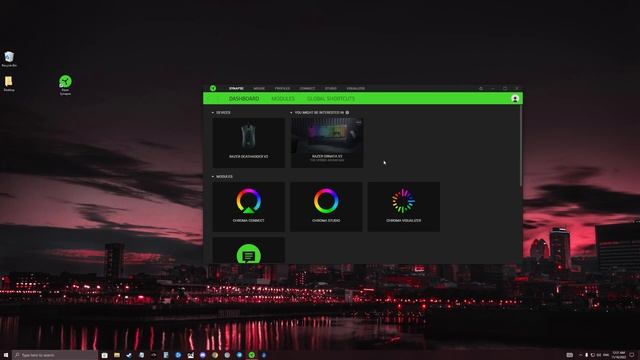
Task: Select the Razer Synapse desktop shortcut
Action: [x=65, y=84]
